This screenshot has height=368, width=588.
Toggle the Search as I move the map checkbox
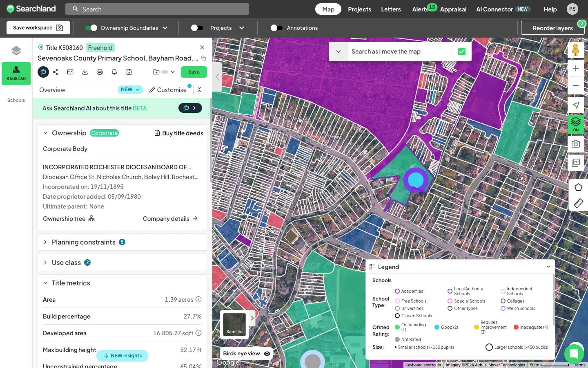click(462, 52)
